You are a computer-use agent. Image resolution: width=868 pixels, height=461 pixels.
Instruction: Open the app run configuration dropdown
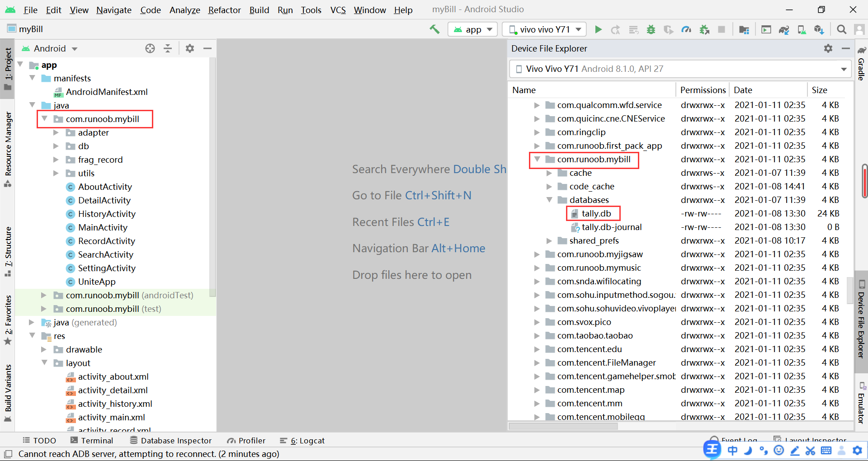tap(472, 29)
